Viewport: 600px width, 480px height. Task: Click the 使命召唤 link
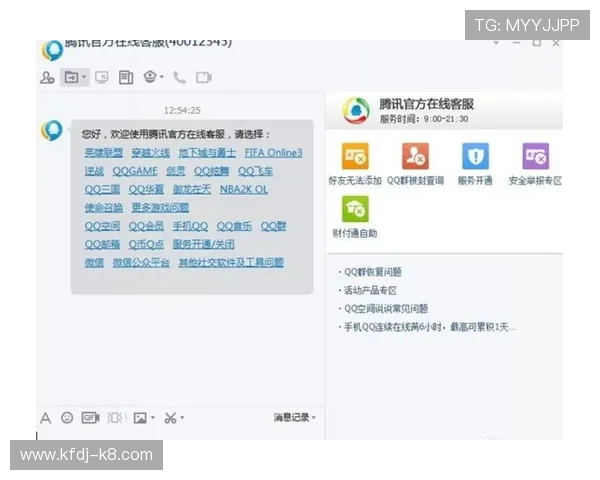point(104,208)
